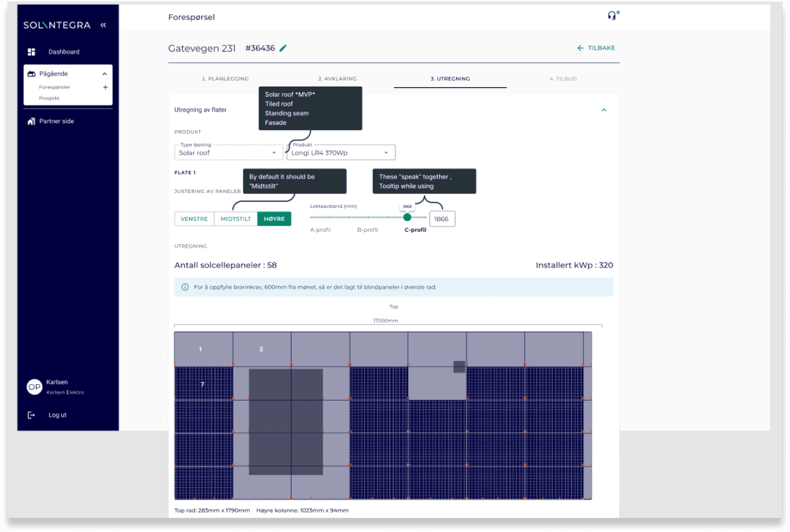The height and width of the screenshot is (532, 790).
Task: Open the Partner side page
Action: [56, 121]
